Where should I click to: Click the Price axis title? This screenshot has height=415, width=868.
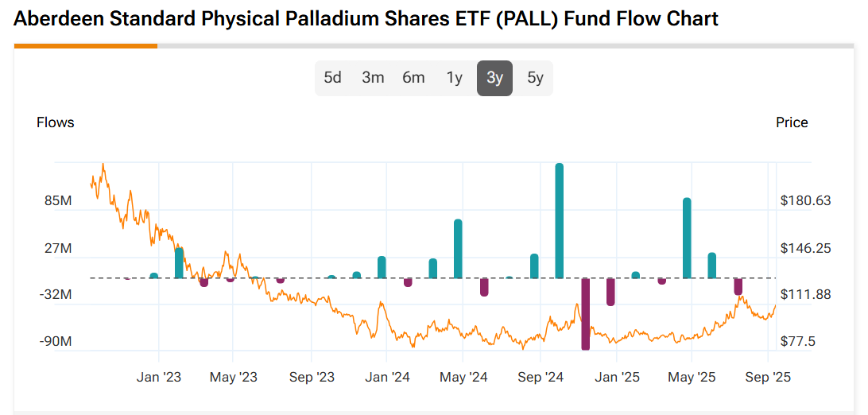(x=792, y=122)
